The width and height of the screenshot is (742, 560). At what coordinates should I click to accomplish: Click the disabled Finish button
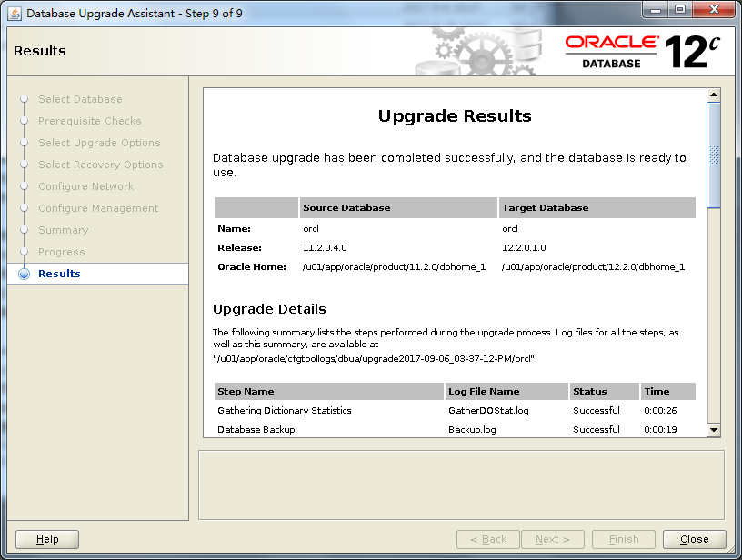(623, 538)
